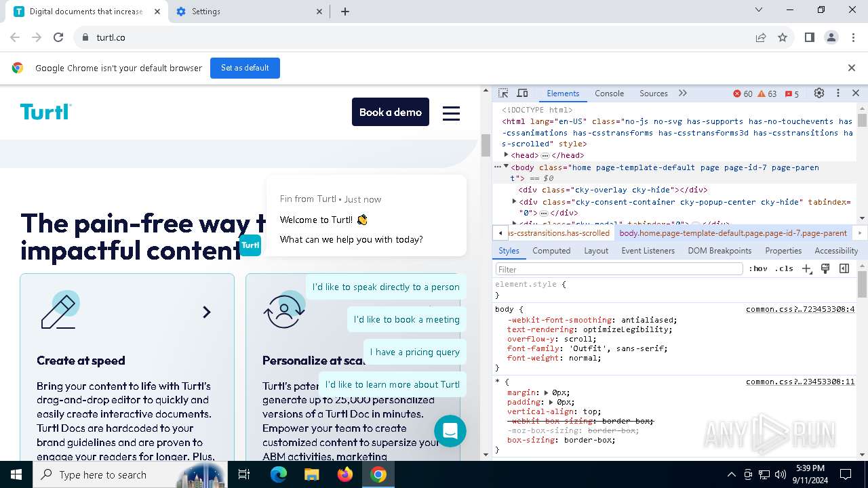The width and height of the screenshot is (868, 488).
Task: Open the tab search dropdown arrow
Action: click(x=759, y=9)
